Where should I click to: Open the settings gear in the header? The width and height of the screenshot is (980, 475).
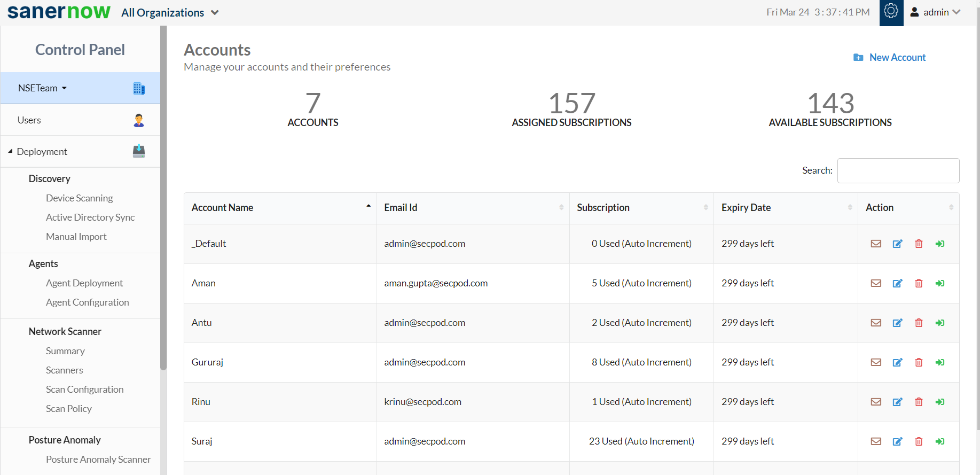coord(891,12)
